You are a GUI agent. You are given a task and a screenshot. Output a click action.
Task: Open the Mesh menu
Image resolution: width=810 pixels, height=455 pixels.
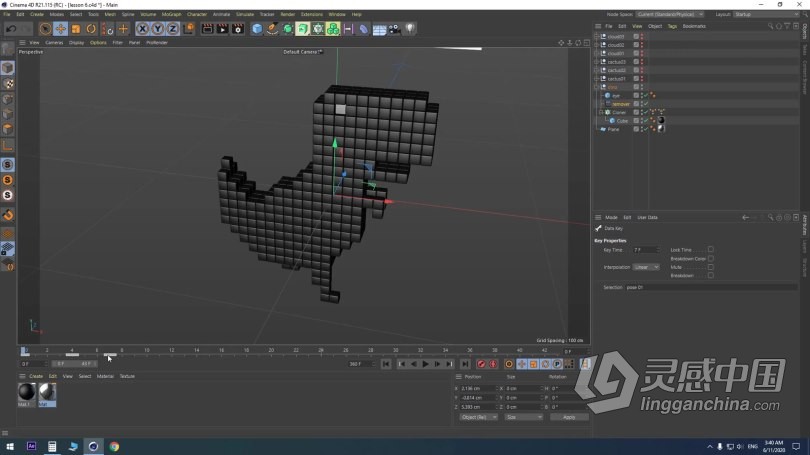pos(110,14)
